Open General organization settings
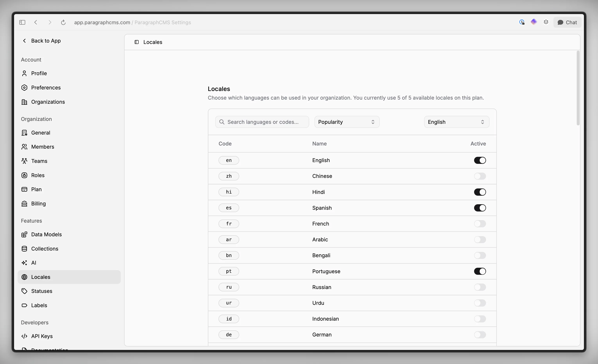This screenshot has height=364, width=598. point(69,133)
